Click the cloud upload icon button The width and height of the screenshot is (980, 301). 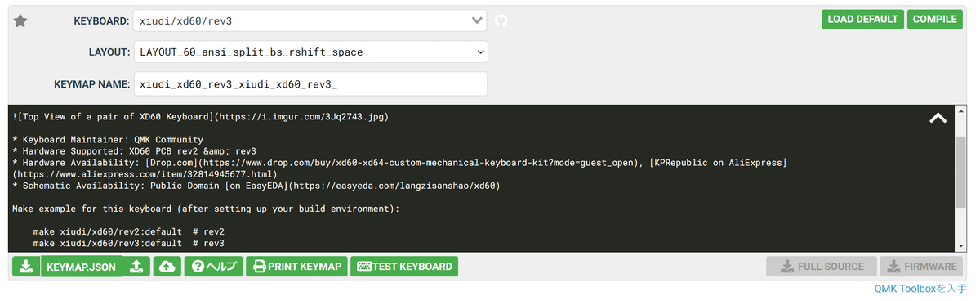pos(167,267)
